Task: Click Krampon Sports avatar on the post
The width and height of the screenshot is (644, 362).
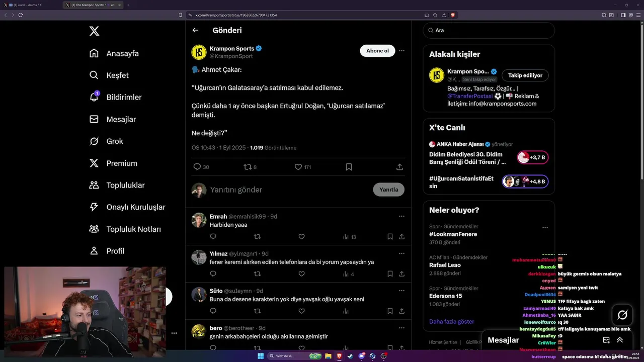Action: coord(199,52)
